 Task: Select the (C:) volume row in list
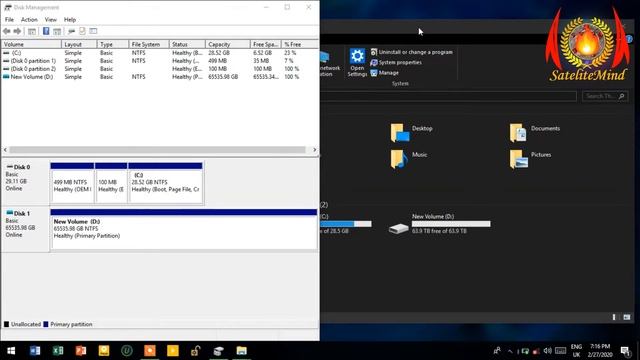coord(159,53)
